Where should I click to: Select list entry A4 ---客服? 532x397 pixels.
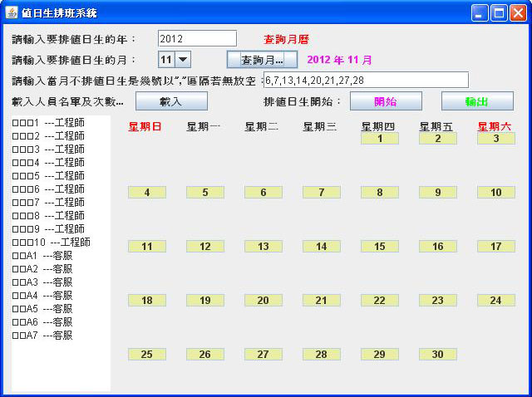[x=61, y=296]
